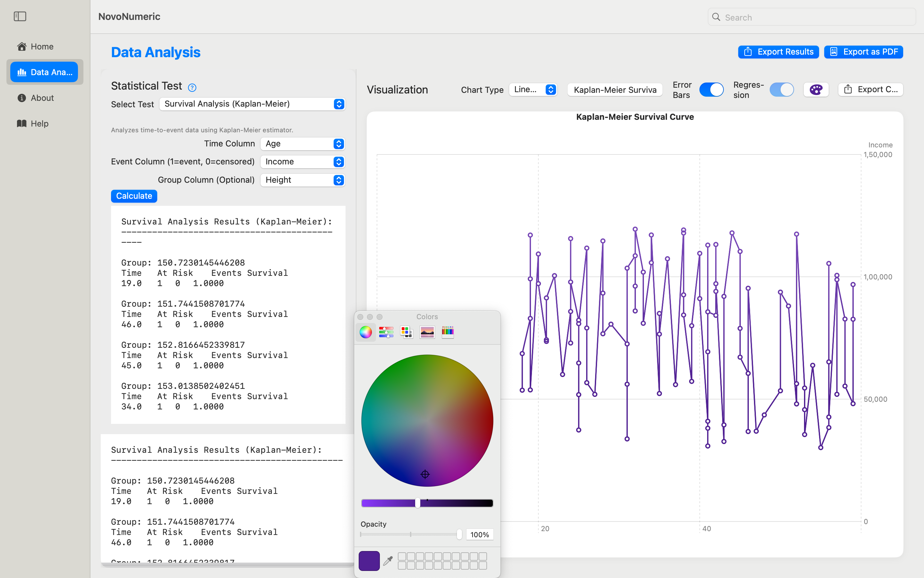
Task: Open Statistical Test help question icon
Action: (x=192, y=88)
